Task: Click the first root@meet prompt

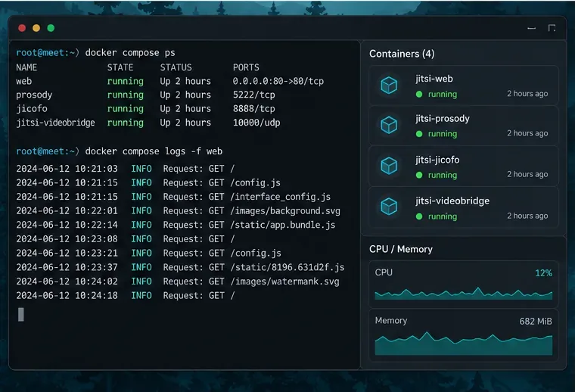Action: pos(48,53)
